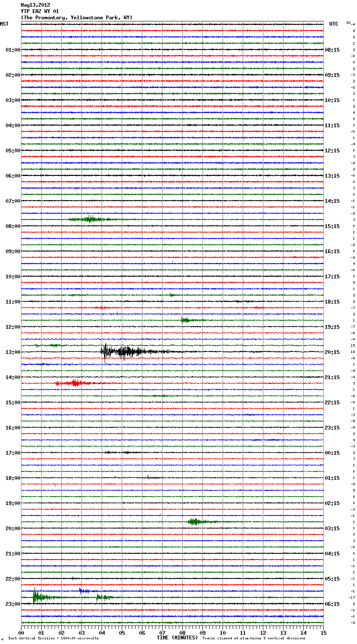Select the 10:00 MST row label

[13, 277]
